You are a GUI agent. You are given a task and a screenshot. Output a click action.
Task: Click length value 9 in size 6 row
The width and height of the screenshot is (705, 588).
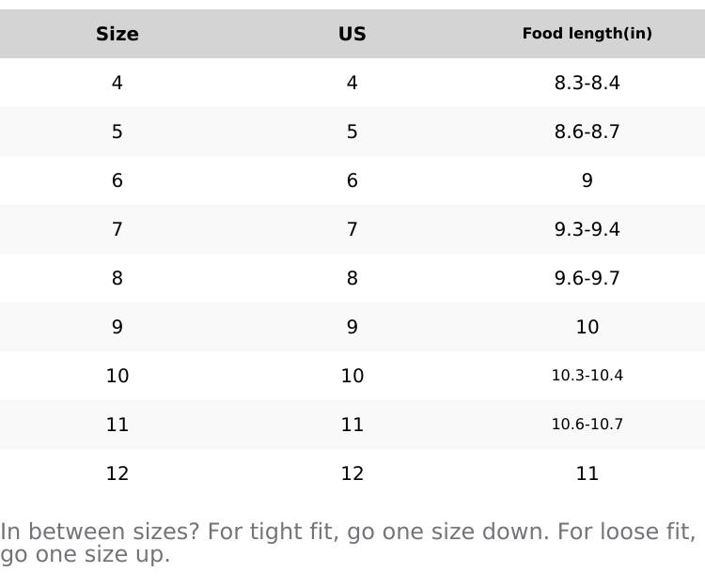pyautogui.click(x=587, y=180)
